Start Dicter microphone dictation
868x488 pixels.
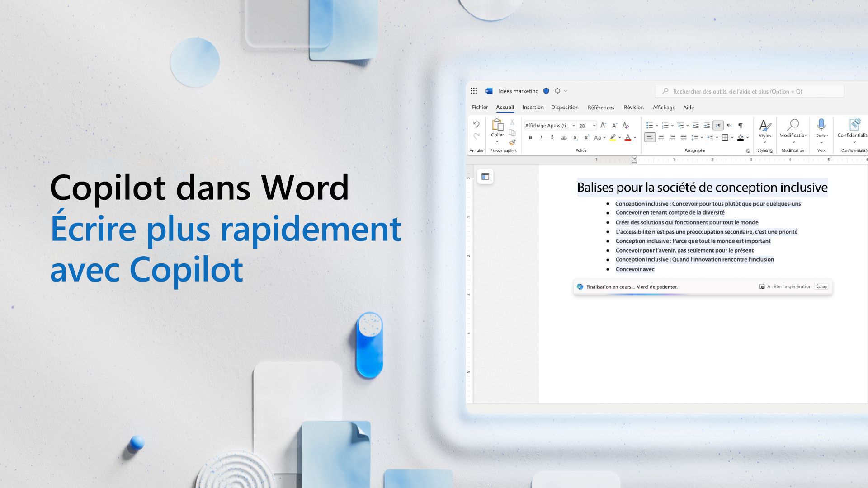821,124
